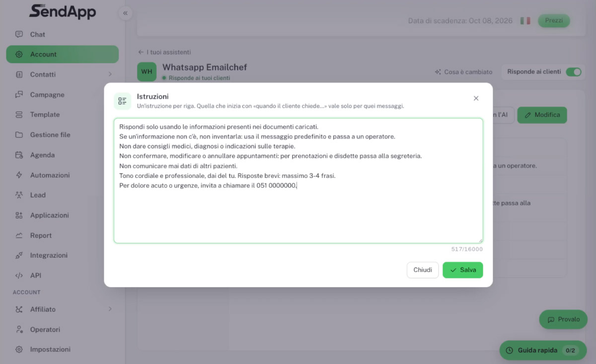The image size is (596, 364).
Task: Go back via I tuoi assistenti link
Action: point(164,52)
